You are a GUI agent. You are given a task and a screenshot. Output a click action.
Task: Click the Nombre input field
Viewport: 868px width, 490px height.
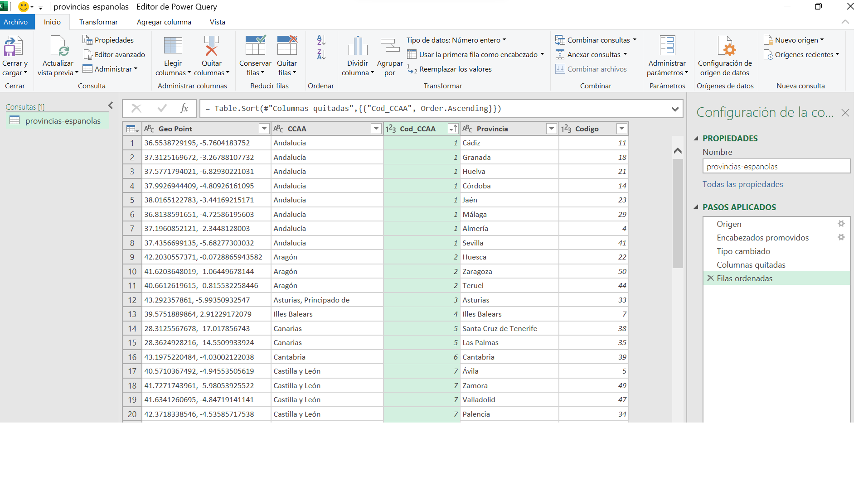776,166
